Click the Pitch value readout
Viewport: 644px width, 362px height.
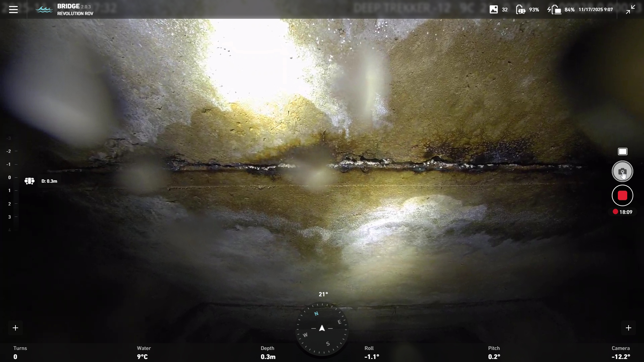[494, 357]
